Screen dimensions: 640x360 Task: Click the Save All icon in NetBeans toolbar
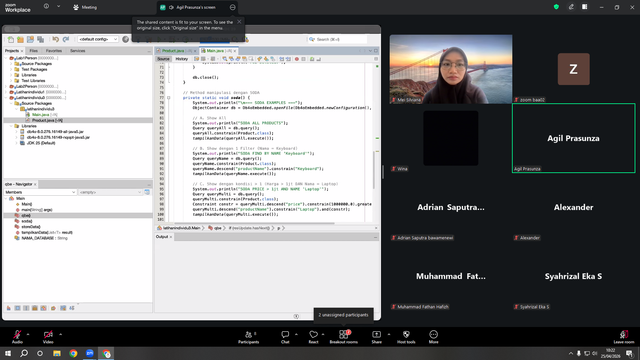point(40,40)
